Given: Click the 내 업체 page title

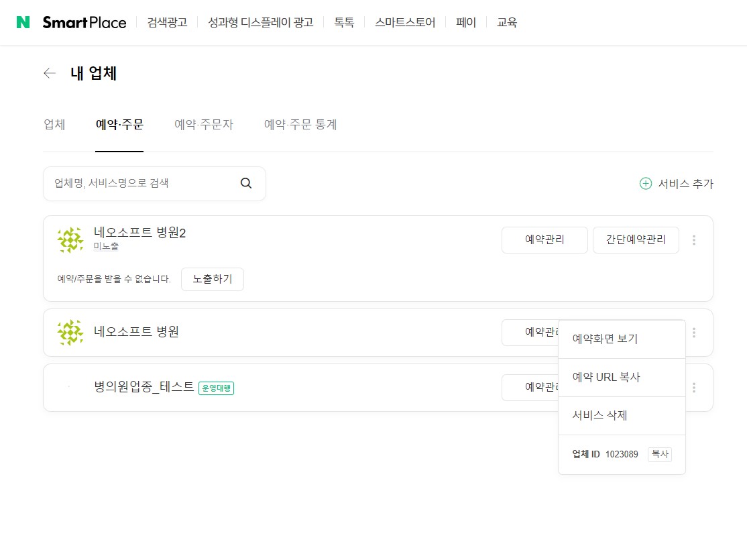Looking at the screenshot, I should coord(93,73).
